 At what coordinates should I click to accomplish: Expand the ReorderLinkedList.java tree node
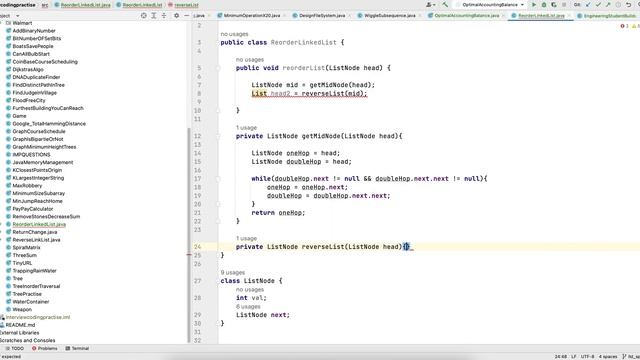[x=1, y=224]
